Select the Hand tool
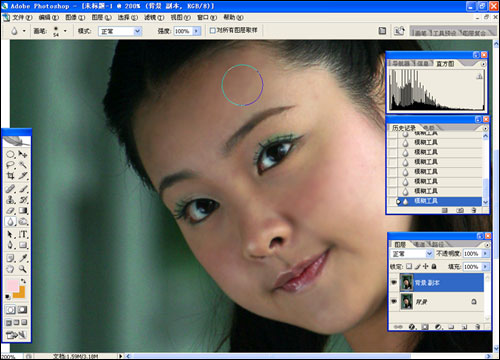 [x=10, y=269]
